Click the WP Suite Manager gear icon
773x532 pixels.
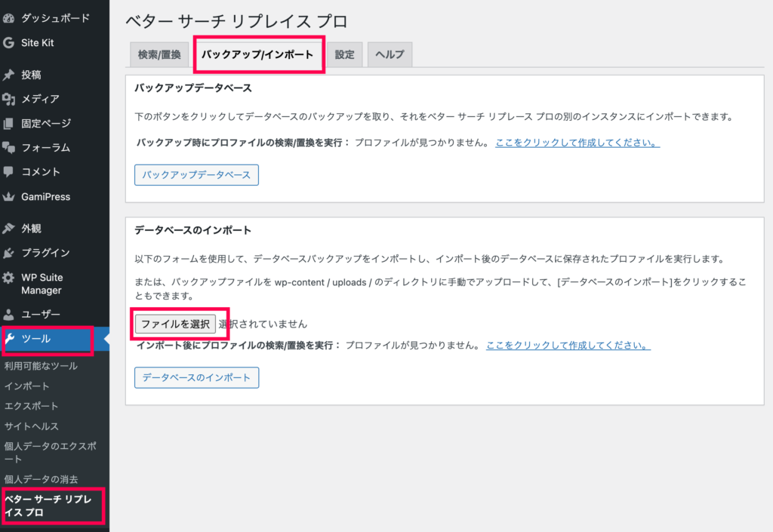point(8,278)
